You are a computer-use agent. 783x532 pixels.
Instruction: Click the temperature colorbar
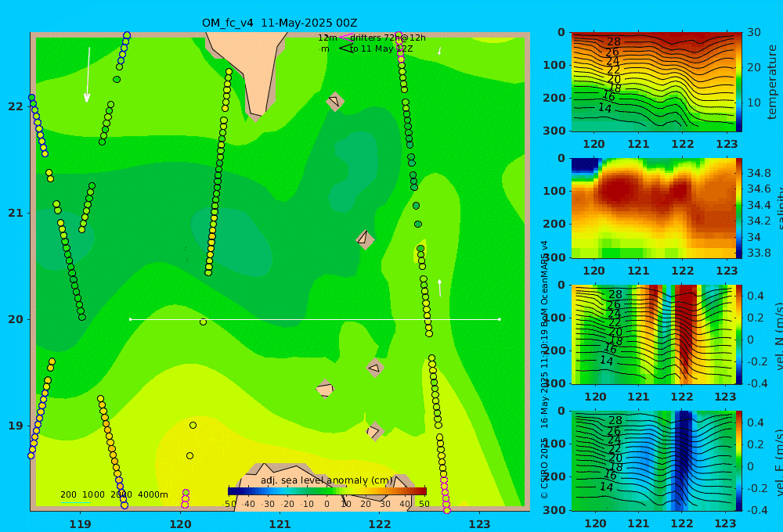pyautogui.click(x=739, y=82)
